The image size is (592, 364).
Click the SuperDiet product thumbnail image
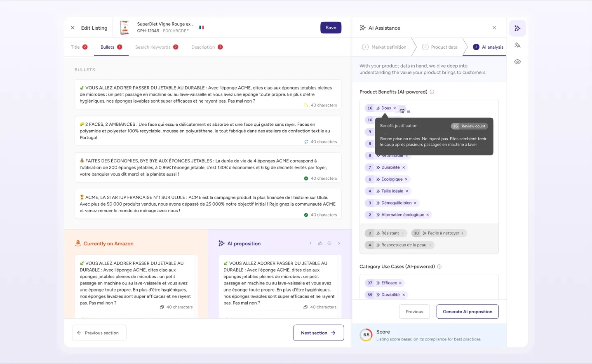click(124, 28)
